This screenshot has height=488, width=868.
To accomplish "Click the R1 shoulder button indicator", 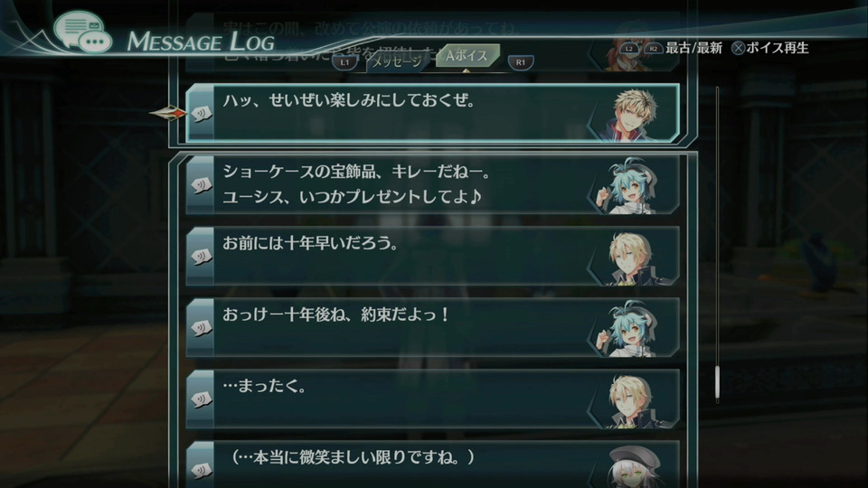I will click(521, 62).
